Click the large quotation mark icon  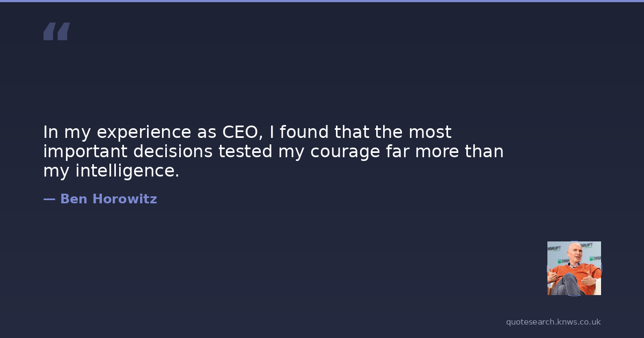tap(56, 31)
